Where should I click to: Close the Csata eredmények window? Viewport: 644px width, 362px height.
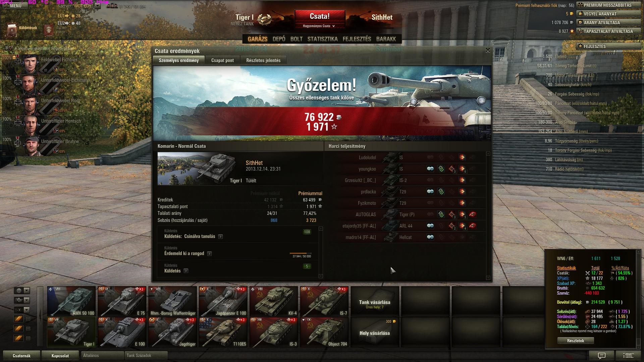pos(488,50)
